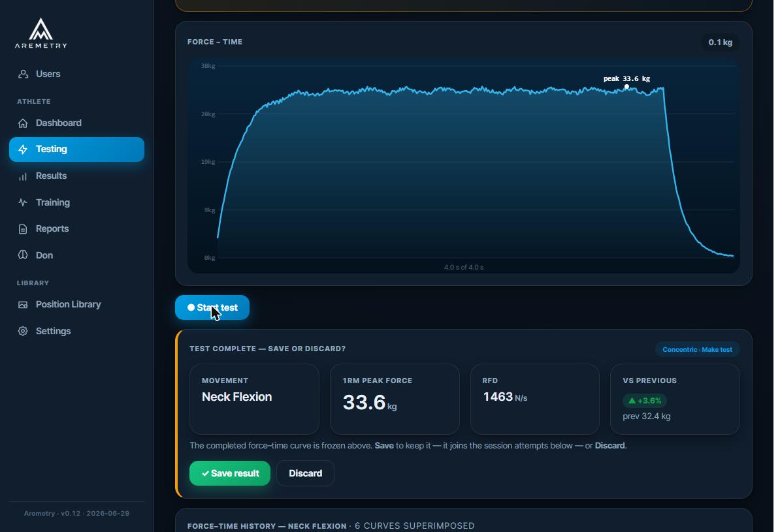Viewport: 780px width, 532px height.
Task: Click the Start test button
Action: point(212,307)
